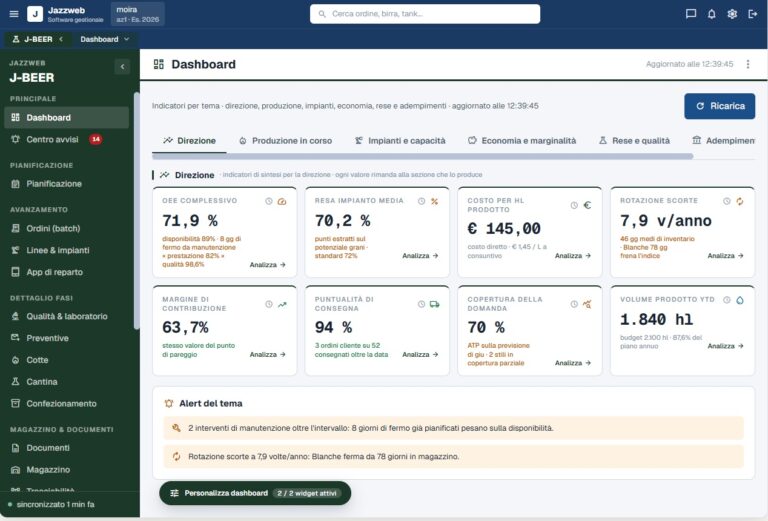This screenshot has height=521, width=768.
Task: Click the Ricarica button
Action: [x=719, y=106]
